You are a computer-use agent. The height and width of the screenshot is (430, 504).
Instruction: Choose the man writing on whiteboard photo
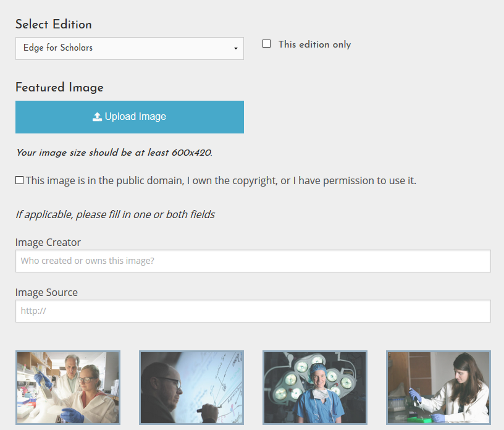pos(191,387)
